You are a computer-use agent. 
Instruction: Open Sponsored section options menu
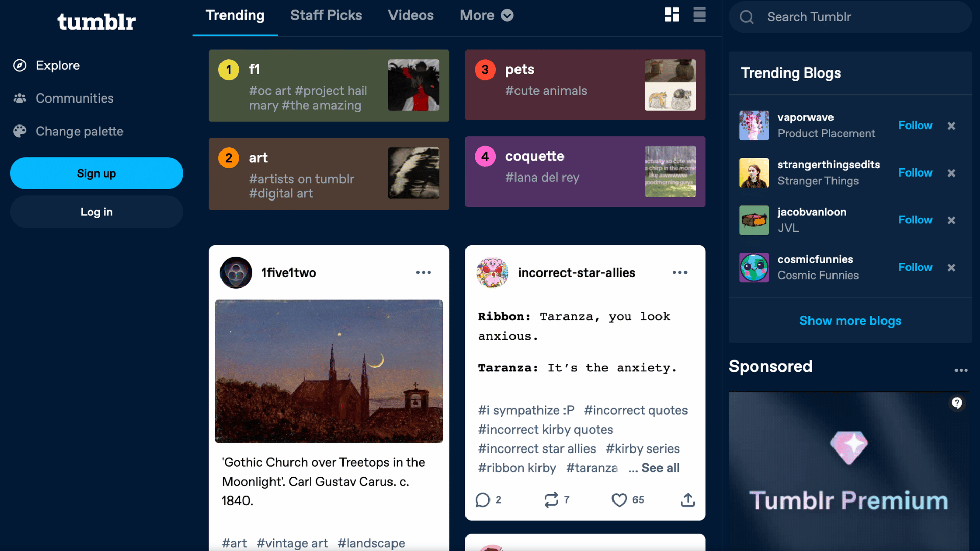pyautogui.click(x=961, y=370)
